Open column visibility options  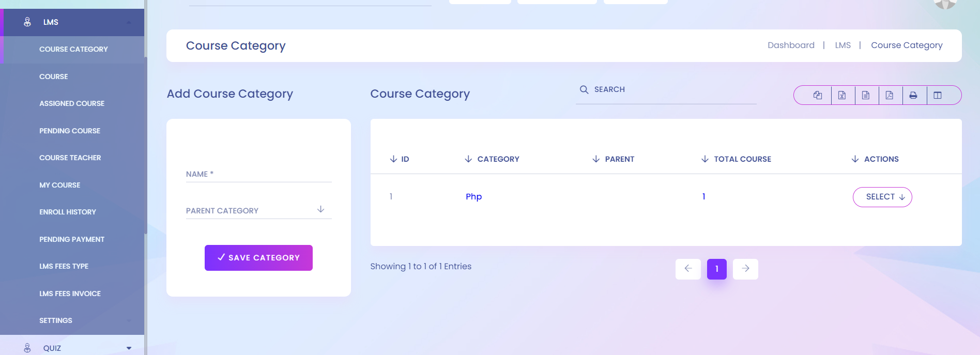(x=938, y=95)
